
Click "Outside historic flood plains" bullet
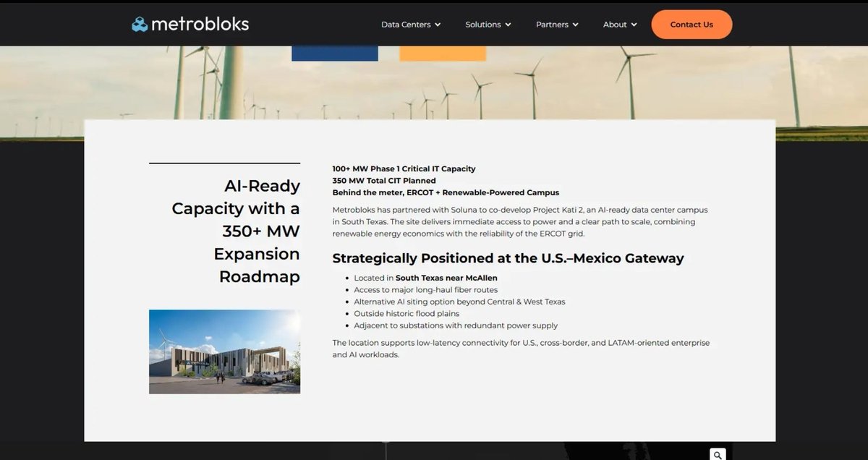point(407,314)
